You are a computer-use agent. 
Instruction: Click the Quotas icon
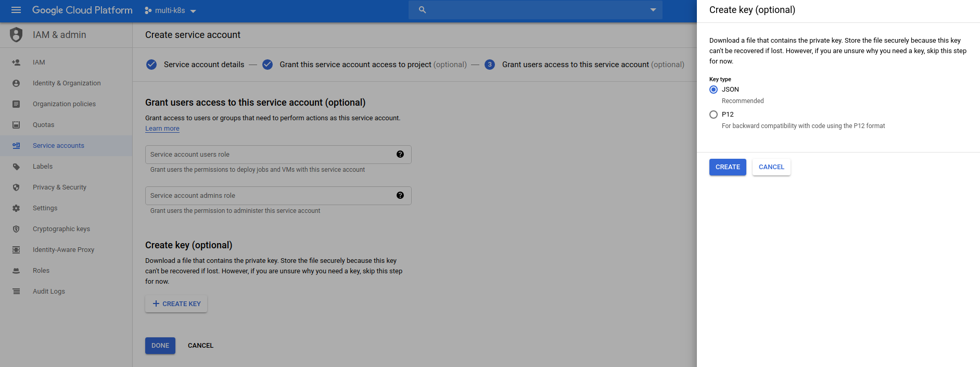tap(16, 125)
